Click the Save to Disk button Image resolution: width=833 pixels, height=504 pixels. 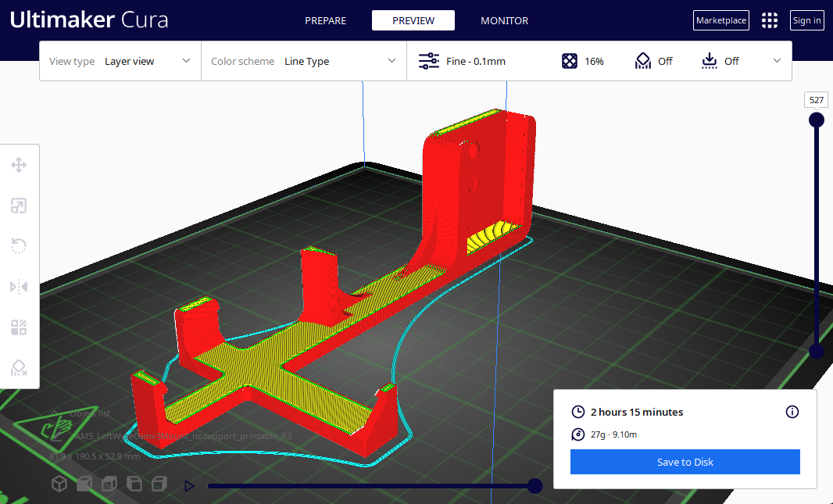pos(685,462)
